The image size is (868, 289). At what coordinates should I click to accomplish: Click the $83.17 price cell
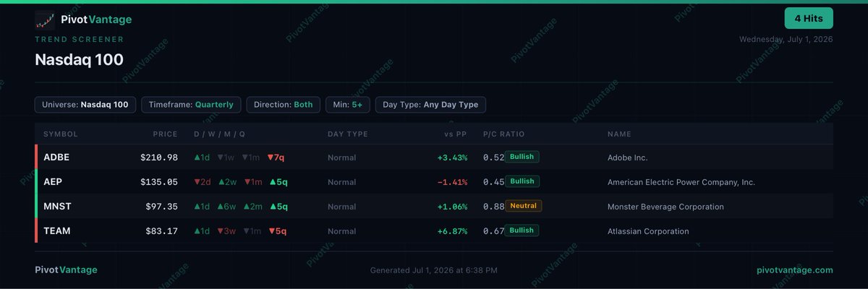coord(162,231)
